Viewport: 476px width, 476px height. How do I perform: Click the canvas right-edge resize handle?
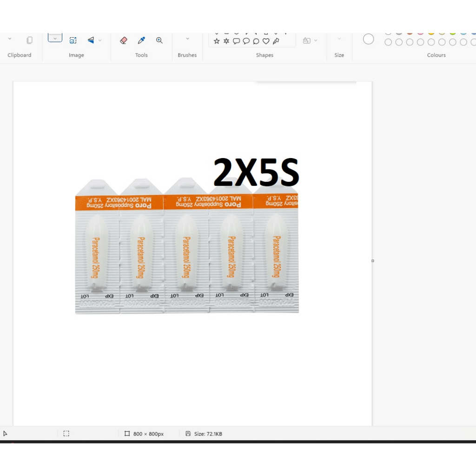point(373,261)
